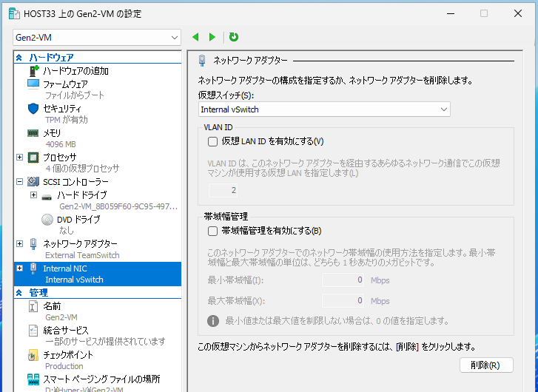
Task: Select ネットワーク アダプター External TeamSwitch
Action: point(80,243)
